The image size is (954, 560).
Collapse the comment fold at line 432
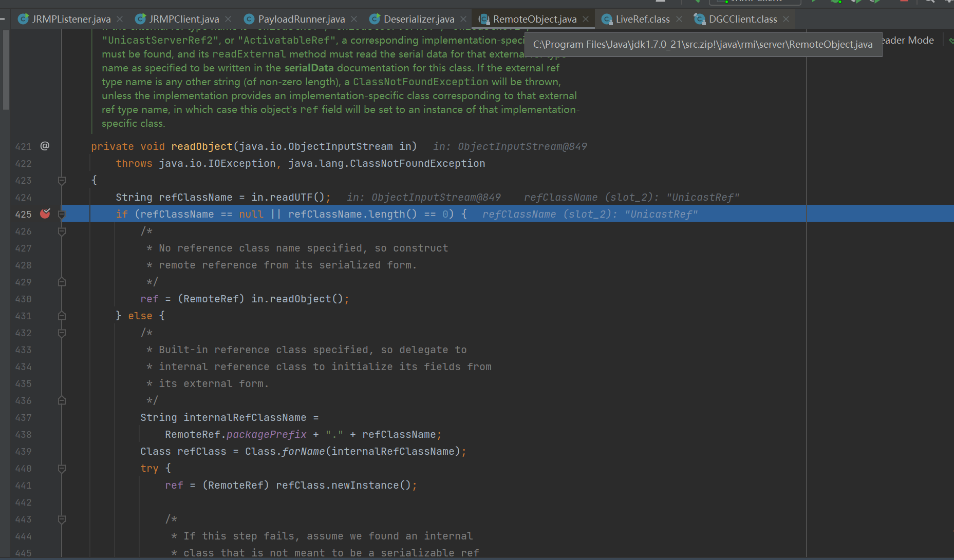pyautogui.click(x=62, y=333)
